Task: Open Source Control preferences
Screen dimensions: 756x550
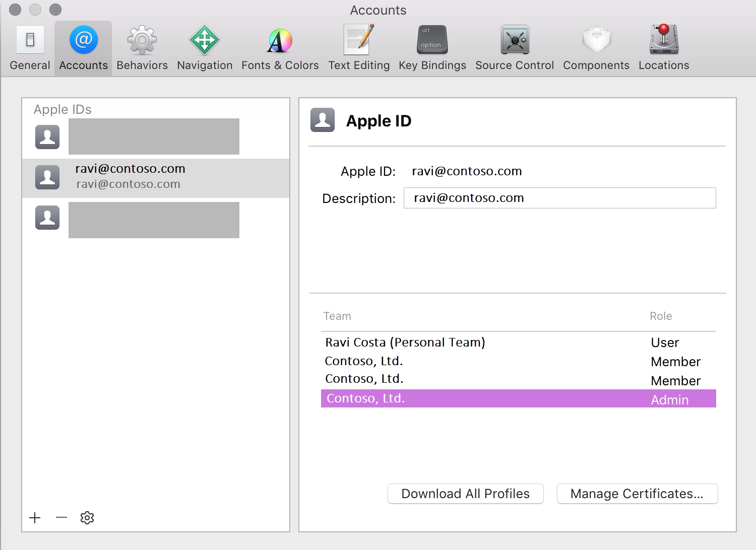Action: click(514, 48)
